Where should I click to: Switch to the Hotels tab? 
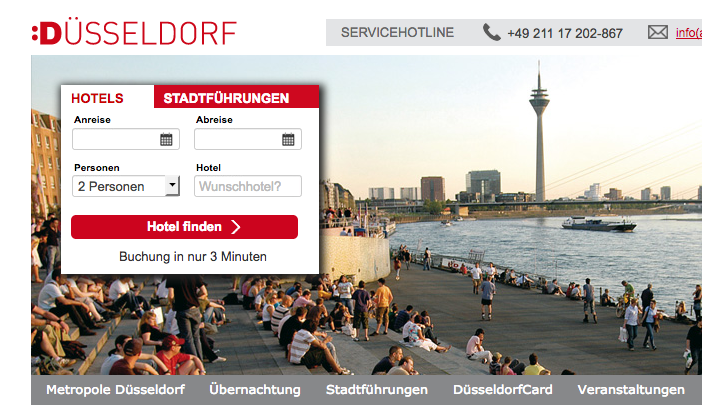(97, 98)
